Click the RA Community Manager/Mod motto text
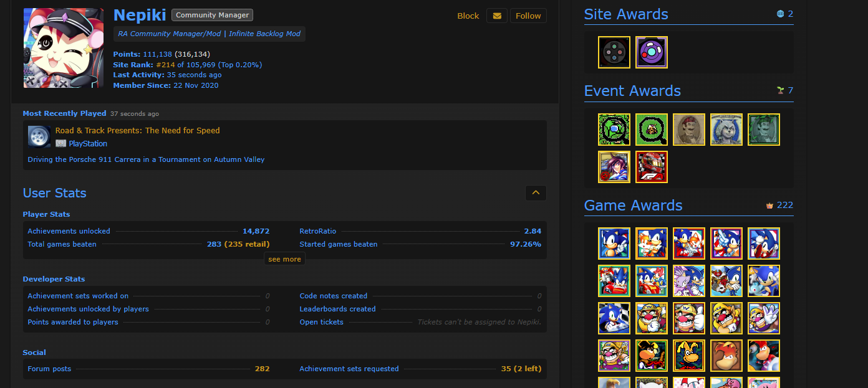The width and height of the screenshot is (868, 388). pyautogui.click(x=209, y=34)
